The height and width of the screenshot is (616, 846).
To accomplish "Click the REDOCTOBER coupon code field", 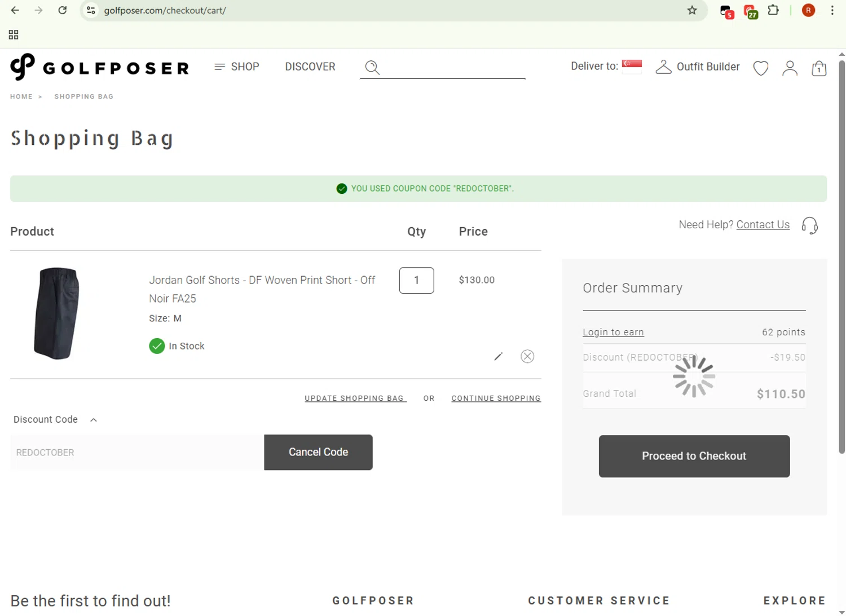I will [137, 453].
